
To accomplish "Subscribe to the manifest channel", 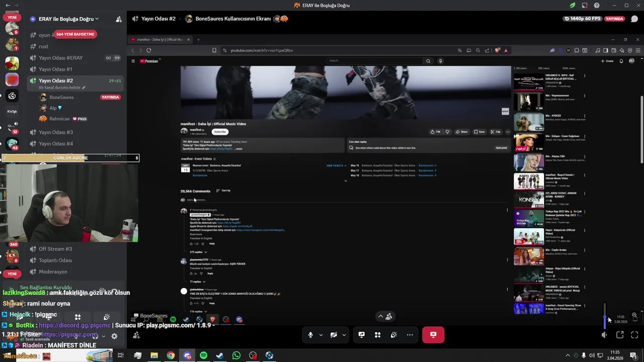I will click(220, 132).
